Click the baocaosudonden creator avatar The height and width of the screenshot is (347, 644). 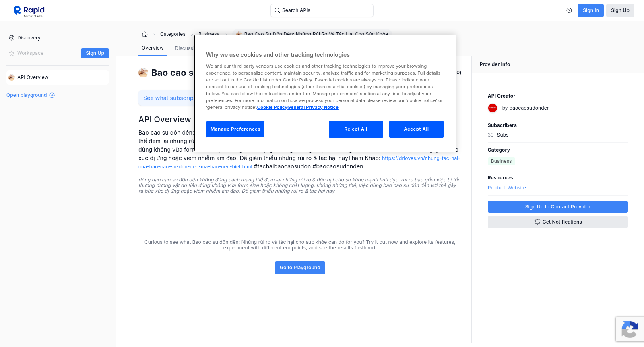[493, 108]
